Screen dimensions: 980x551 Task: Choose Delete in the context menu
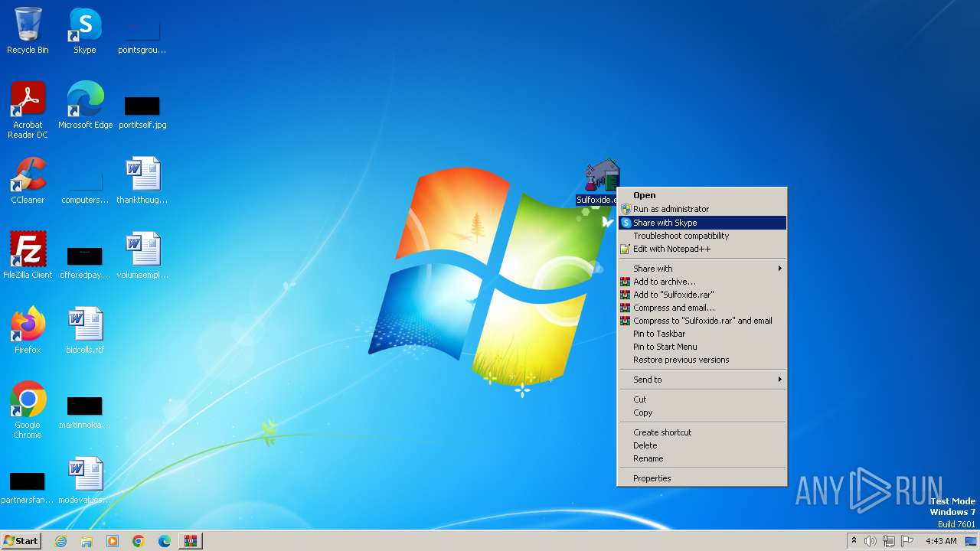pyautogui.click(x=702, y=445)
